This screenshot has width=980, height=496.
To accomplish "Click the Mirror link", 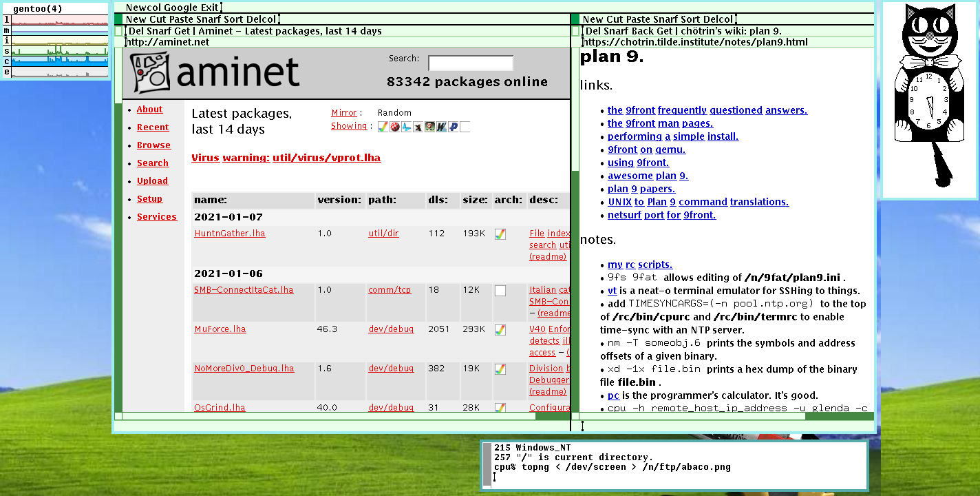I will pos(344,113).
